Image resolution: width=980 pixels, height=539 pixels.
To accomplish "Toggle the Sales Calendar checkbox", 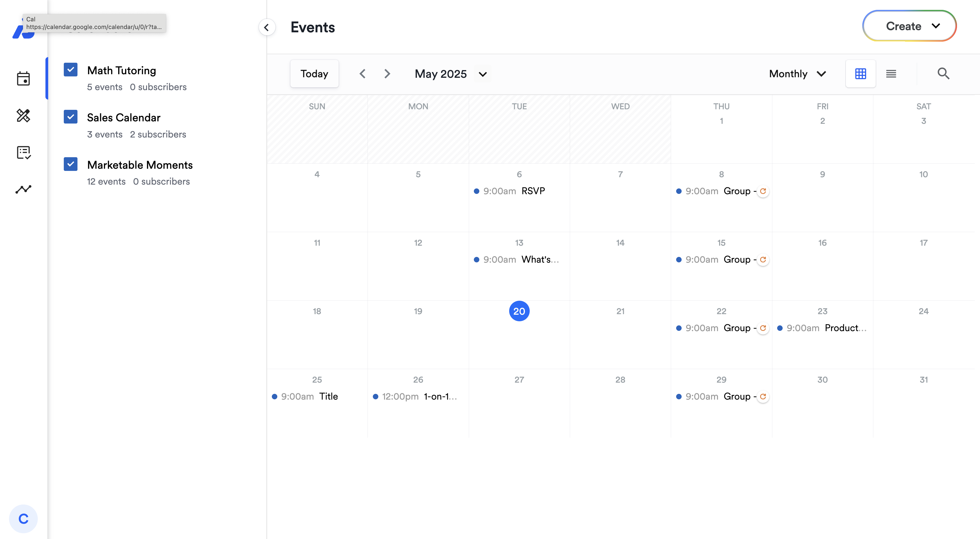I will point(71,117).
